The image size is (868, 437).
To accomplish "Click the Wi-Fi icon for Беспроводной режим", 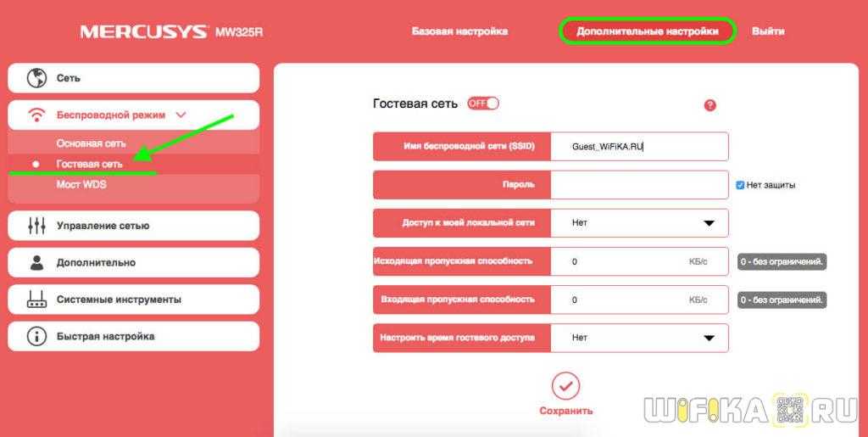I will [x=36, y=115].
